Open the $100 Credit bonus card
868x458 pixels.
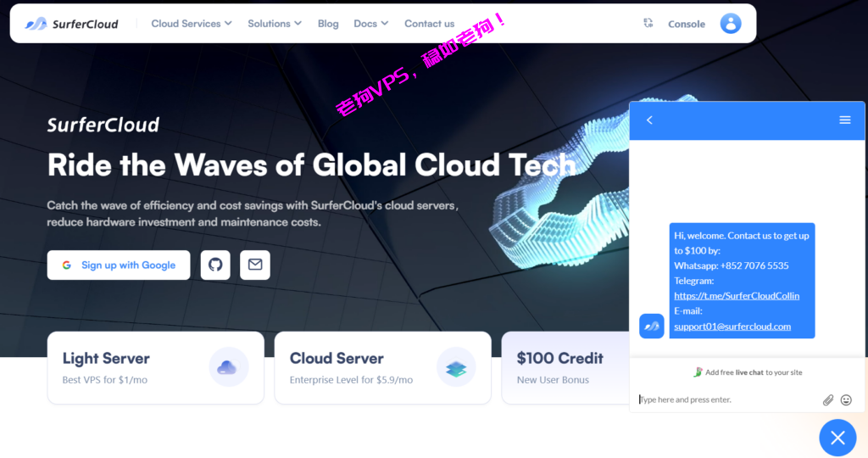point(565,368)
